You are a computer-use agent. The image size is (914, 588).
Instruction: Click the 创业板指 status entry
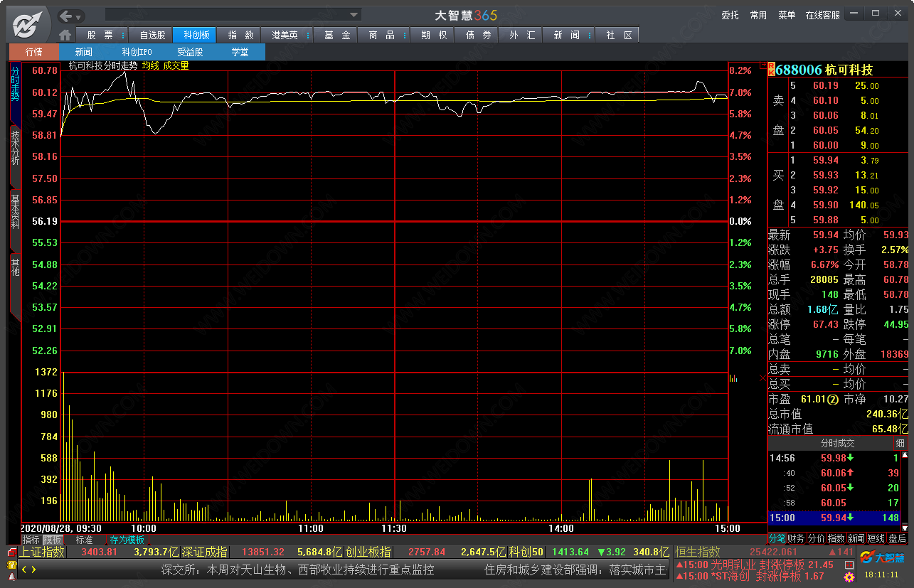tap(368, 552)
